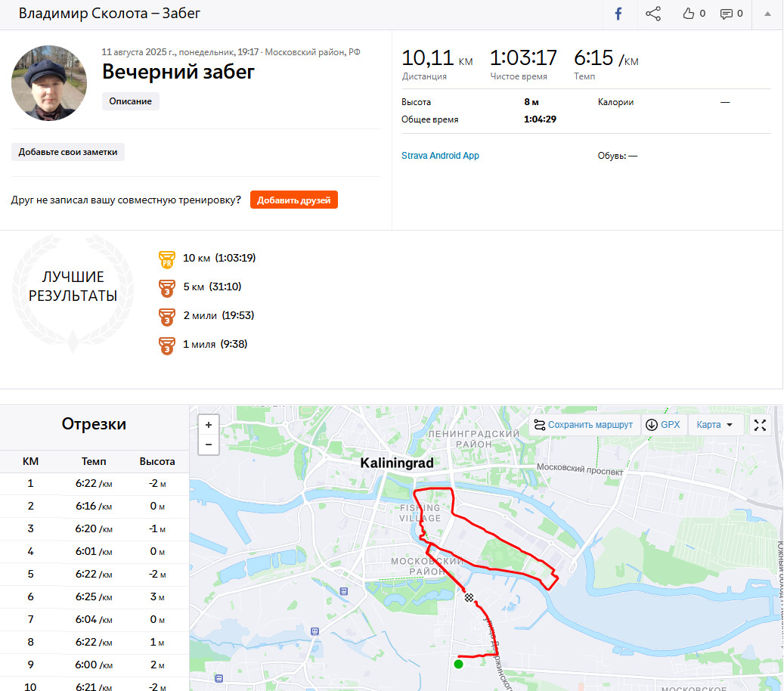
Task: Click the Описание description button
Action: 131,101
